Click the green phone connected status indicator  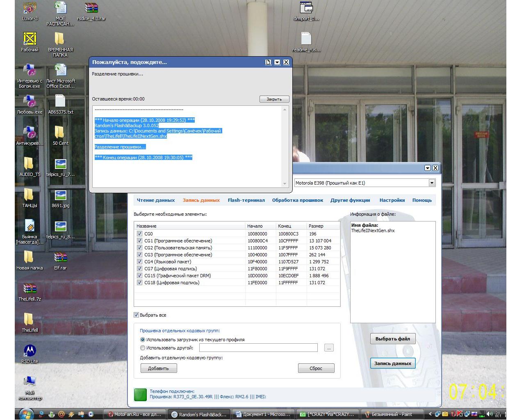(x=141, y=394)
